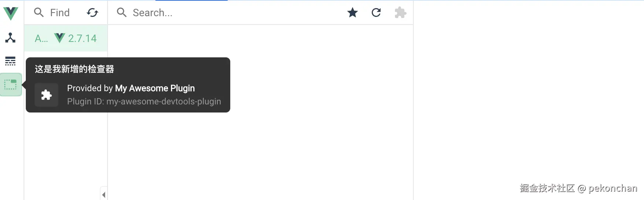
Task: Click the Vue logo in app entry
Action: coord(60,38)
